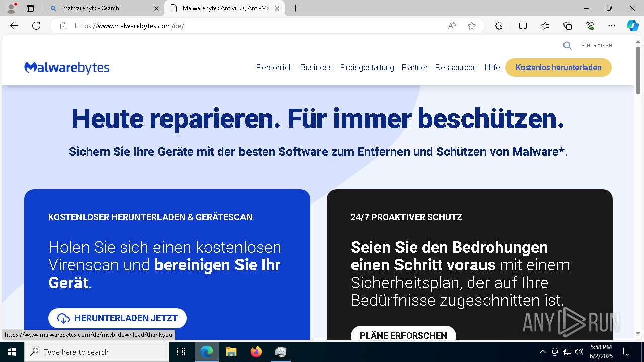This screenshot has height=362, width=644.
Task: Open the volume control tray icon
Action: (x=579, y=352)
